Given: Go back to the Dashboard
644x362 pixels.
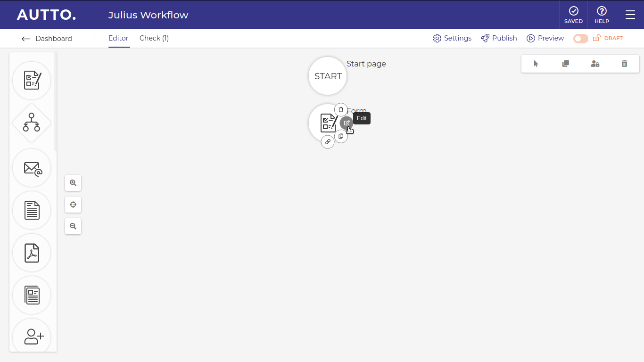Looking at the screenshot, I should [x=47, y=39].
